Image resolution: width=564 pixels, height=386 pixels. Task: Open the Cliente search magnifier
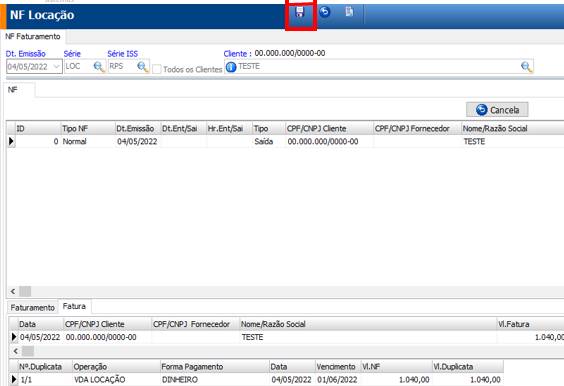pyautogui.click(x=526, y=67)
